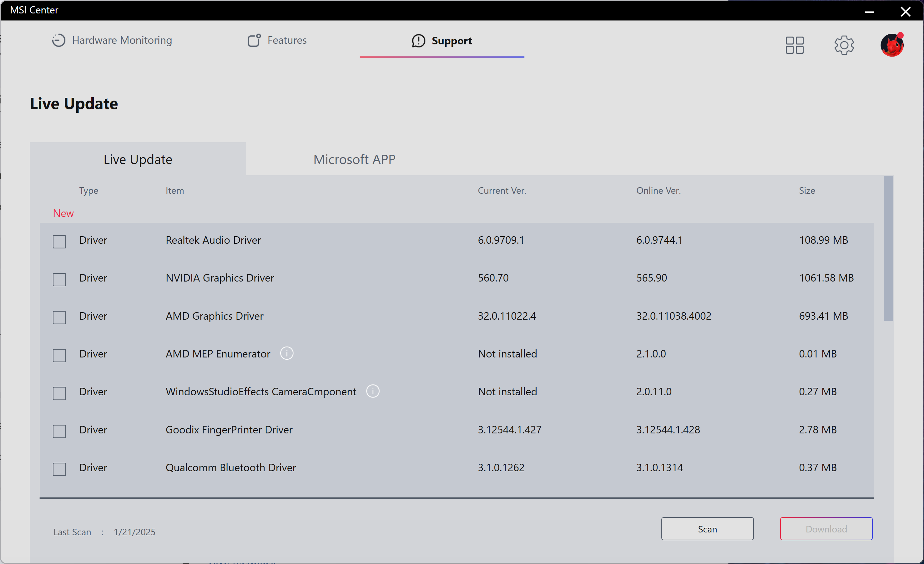Open settings gear icon
The image size is (924, 564).
[x=844, y=45]
